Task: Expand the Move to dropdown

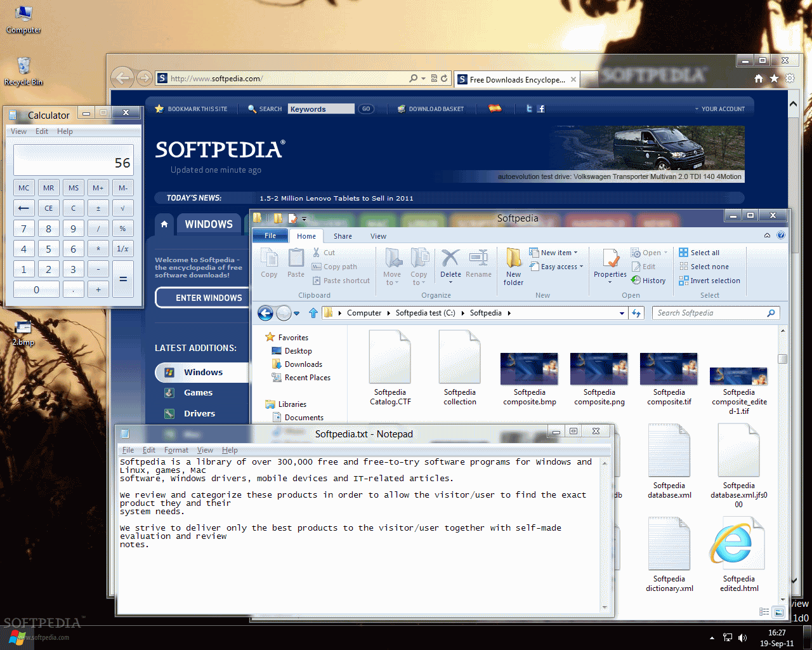Action: point(392,279)
